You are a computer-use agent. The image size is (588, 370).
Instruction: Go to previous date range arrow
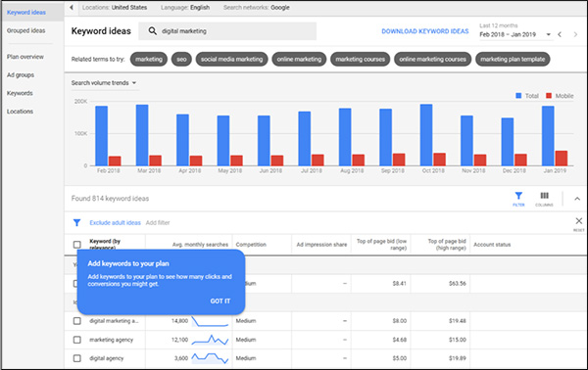560,34
